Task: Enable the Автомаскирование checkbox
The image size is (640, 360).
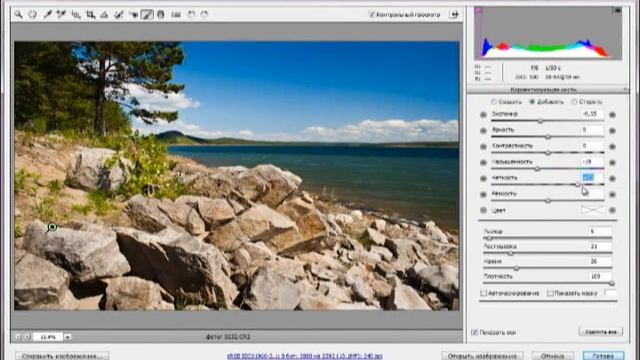Action: [484, 293]
